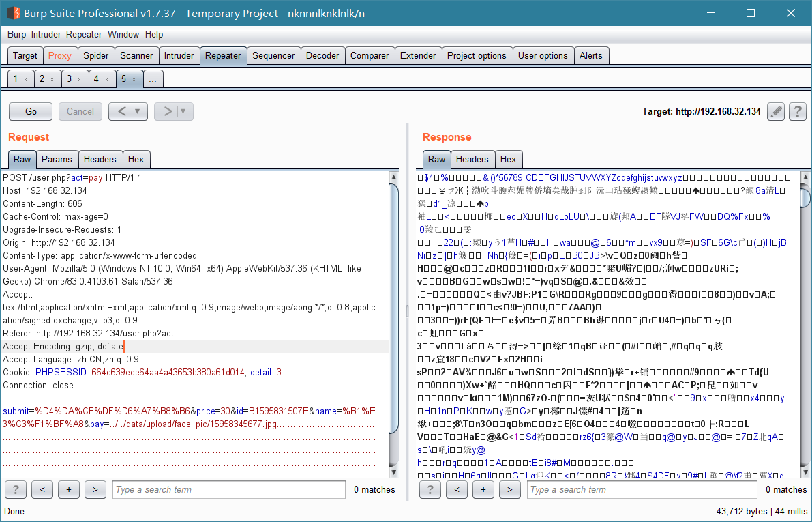Go to previous match in request search
This screenshot has width=812, height=522.
click(42, 489)
